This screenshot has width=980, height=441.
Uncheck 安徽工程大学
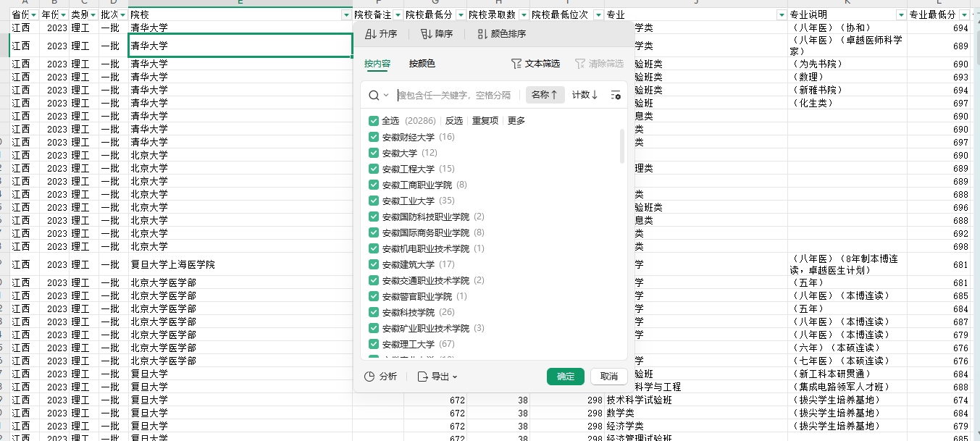pos(374,169)
